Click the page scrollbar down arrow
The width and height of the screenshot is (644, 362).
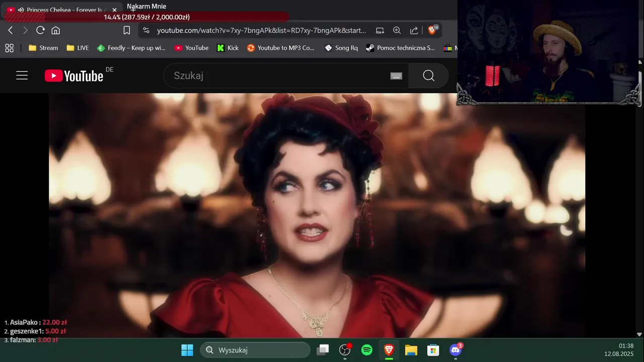point(639,334)
